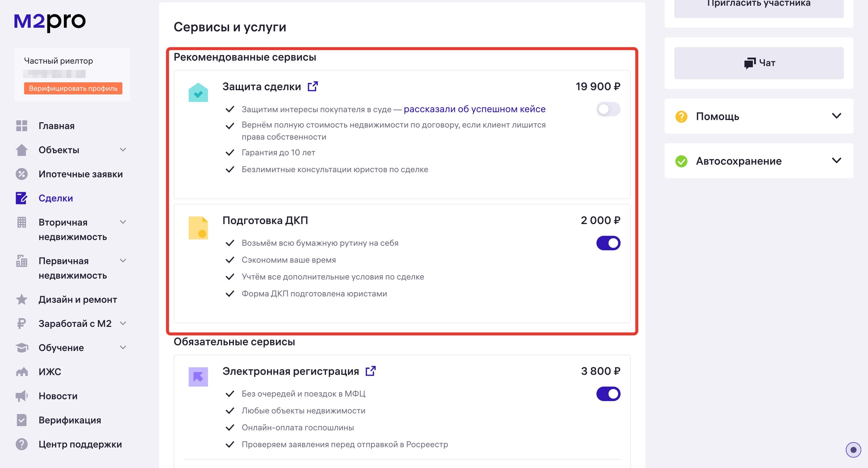
Task: Click the Центр поддержки question icon
Action: coord(22,444)
